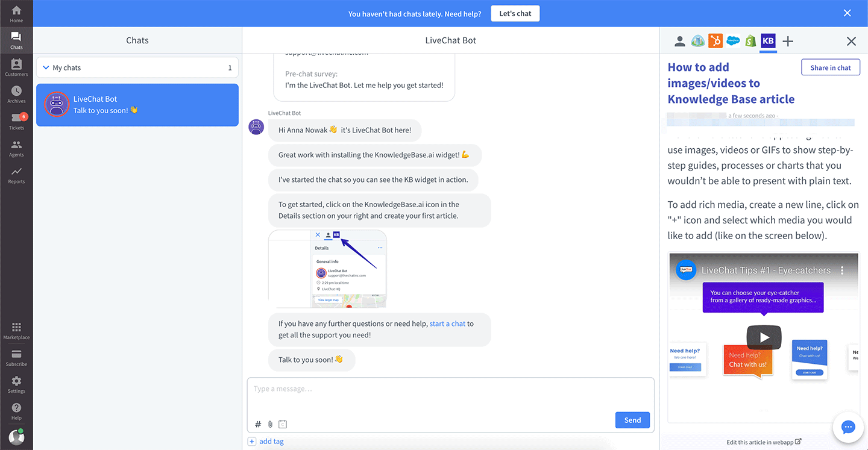Click the start a chat link
868x450 pixels.
(x=447, y=323)
